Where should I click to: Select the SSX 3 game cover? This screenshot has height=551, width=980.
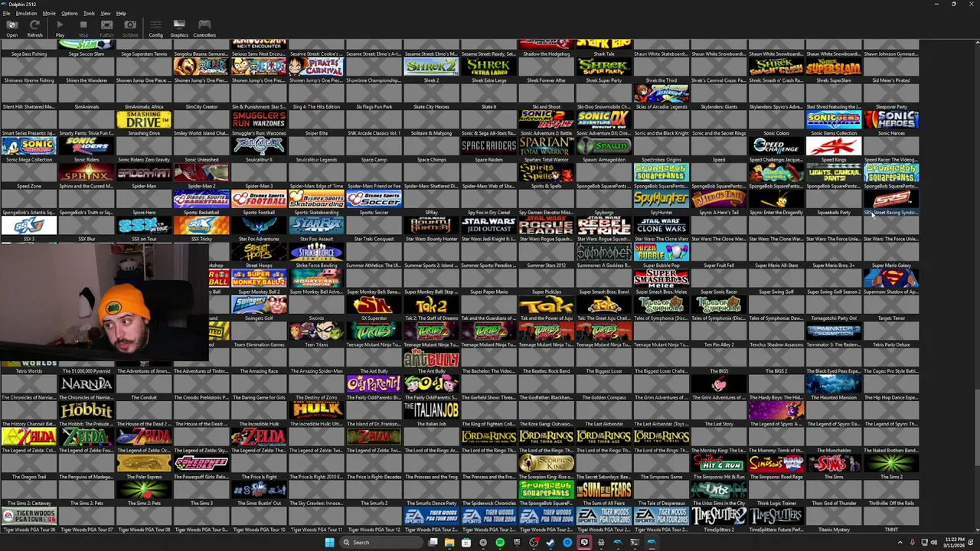tap(28, 225)
